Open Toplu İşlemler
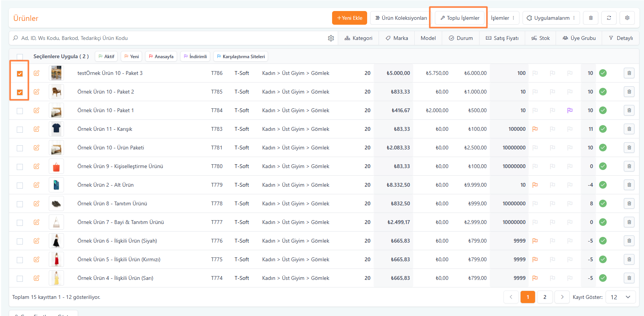The height and width of the screenshot is (316, 644). pos(460,18)
